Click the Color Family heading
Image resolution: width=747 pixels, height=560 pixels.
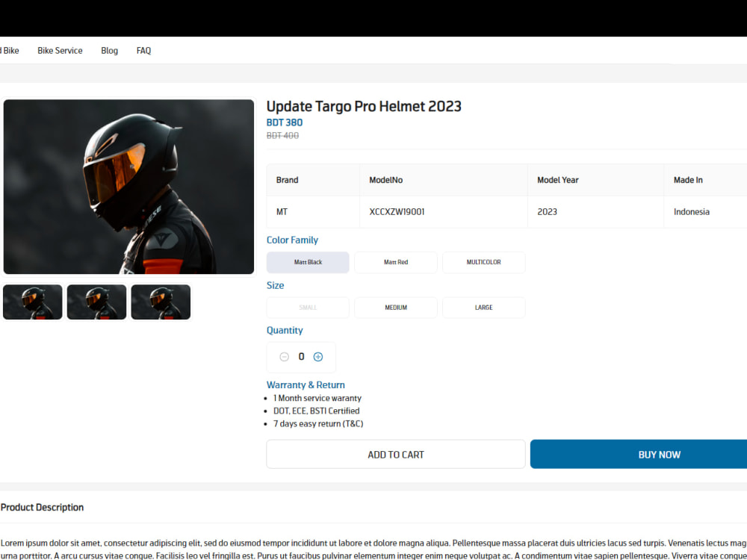coord(292,240)
